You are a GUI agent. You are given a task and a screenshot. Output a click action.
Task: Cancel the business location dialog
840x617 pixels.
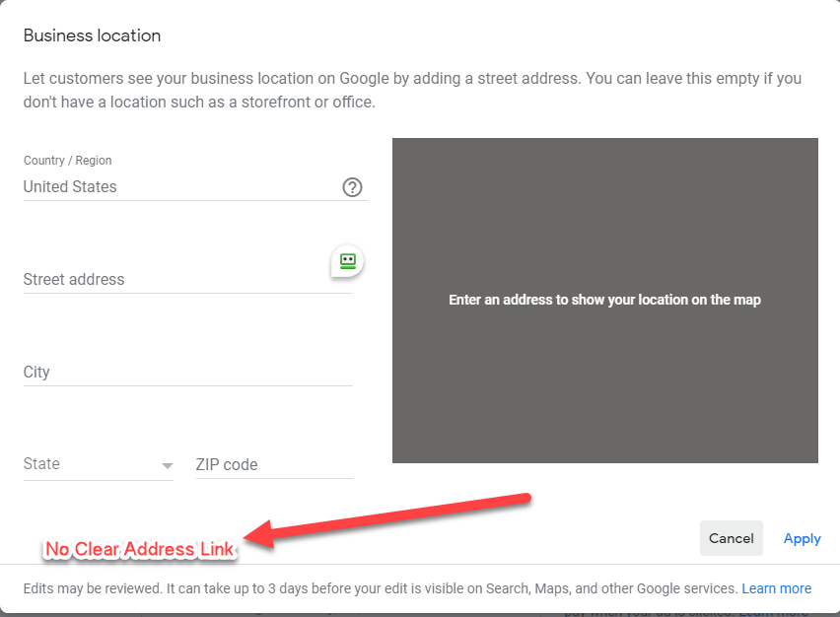(x=732, y=538)
